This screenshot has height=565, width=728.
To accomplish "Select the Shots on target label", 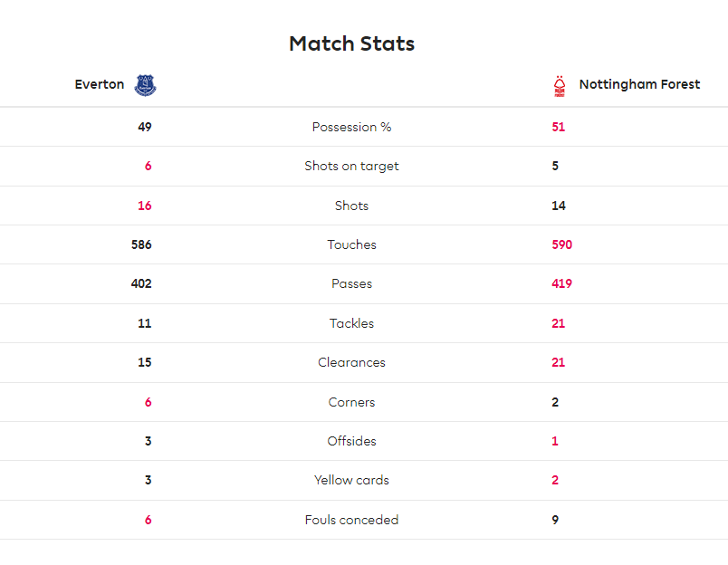I will (351, 167).
